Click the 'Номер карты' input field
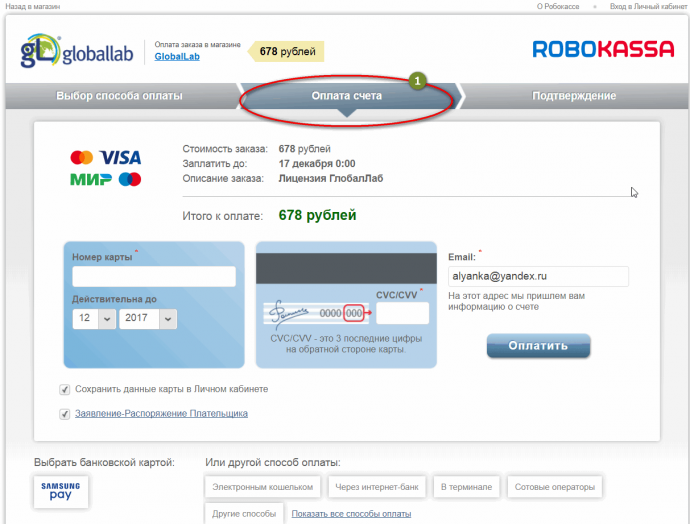 click(154, 277)
